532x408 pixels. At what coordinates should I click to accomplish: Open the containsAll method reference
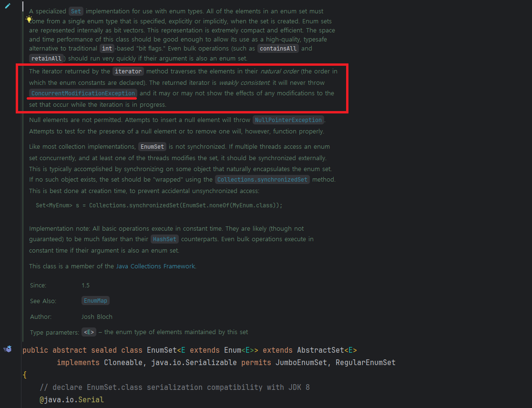point(278,49)
